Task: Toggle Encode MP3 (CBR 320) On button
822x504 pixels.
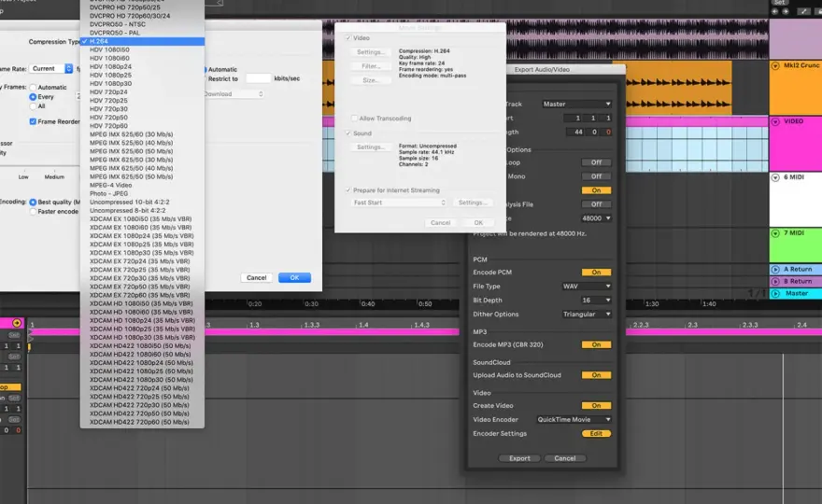Action: pyautogui.click(x=596, y=344)
